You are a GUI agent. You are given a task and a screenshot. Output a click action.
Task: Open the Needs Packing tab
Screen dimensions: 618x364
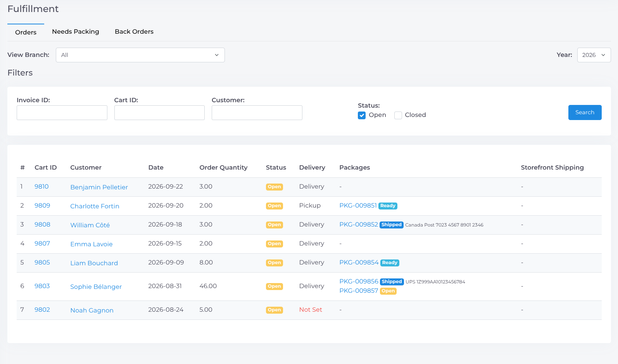(x=76, y=32)
